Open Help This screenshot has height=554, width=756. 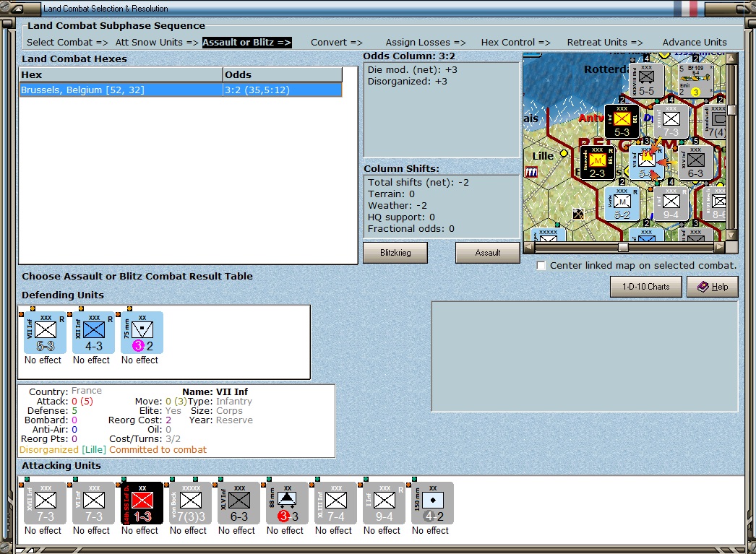coord(712,287)
